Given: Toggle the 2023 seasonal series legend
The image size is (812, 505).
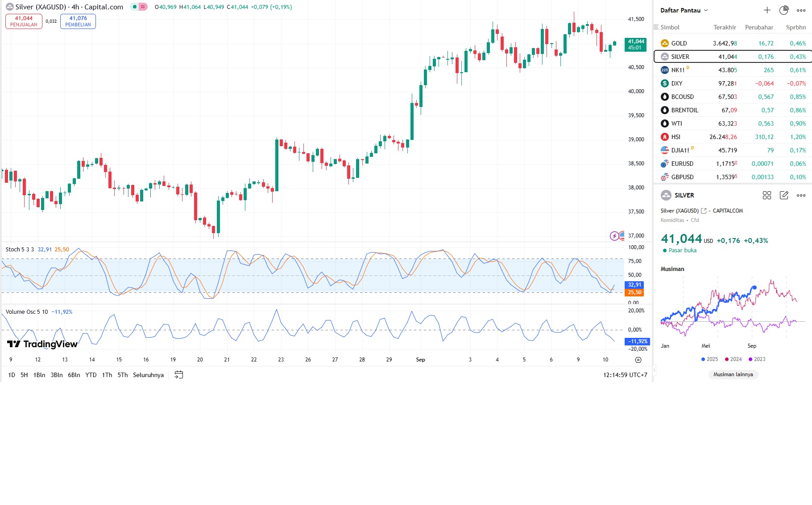Looking at the screenshot, I should tap(757, 359).
